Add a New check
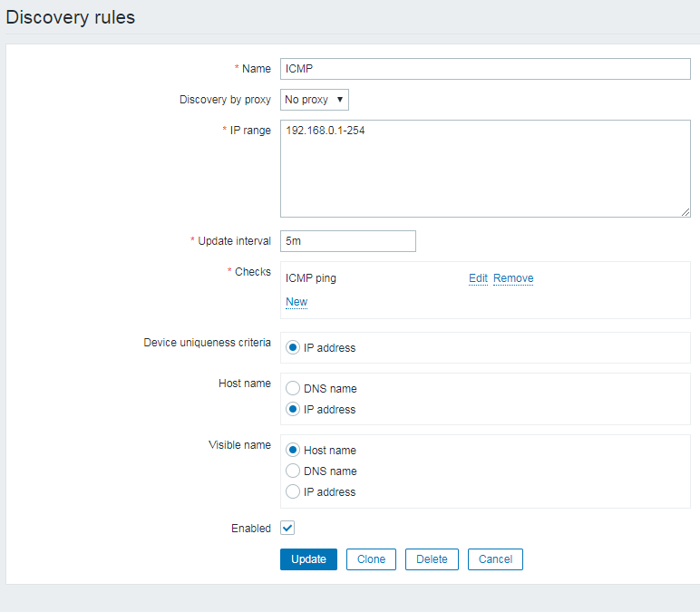 coord(297,302)
